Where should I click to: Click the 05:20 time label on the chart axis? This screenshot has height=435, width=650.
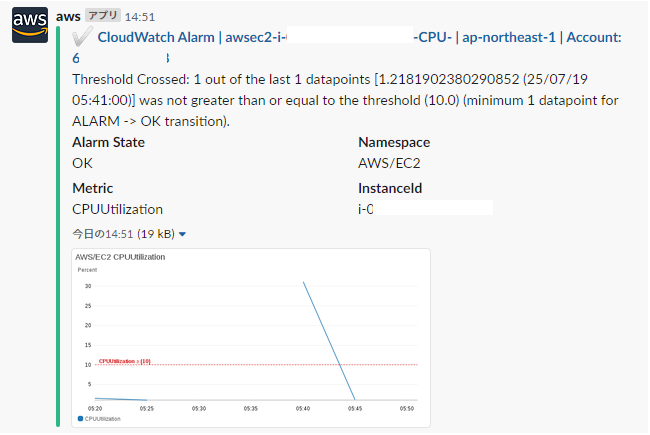point(95,408)
